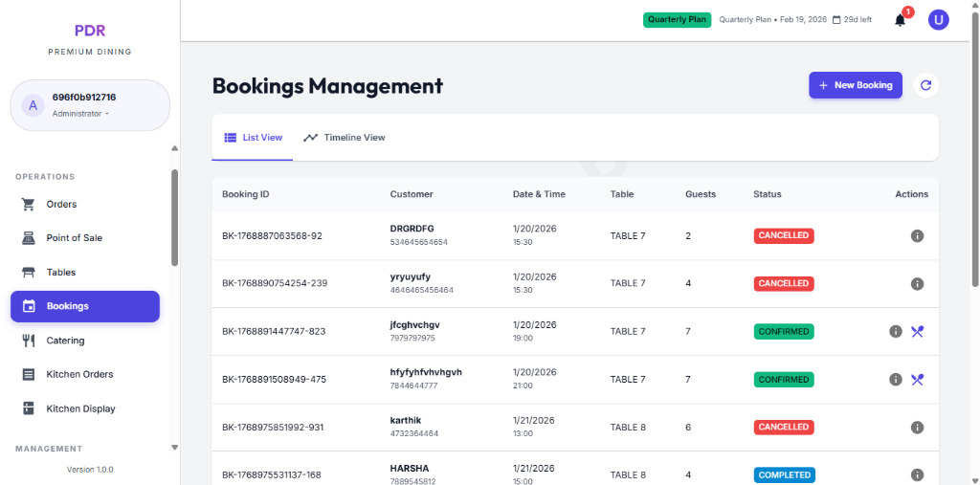The width and height of the screenshot is (980, 485).
Task: View info icon for karthik booking
Action: coord(917,428)
